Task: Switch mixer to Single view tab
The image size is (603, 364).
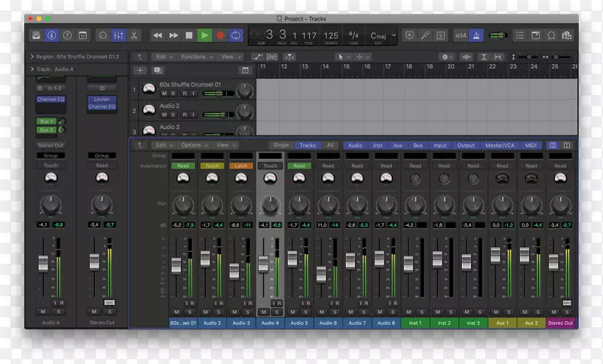Action: 281,145
